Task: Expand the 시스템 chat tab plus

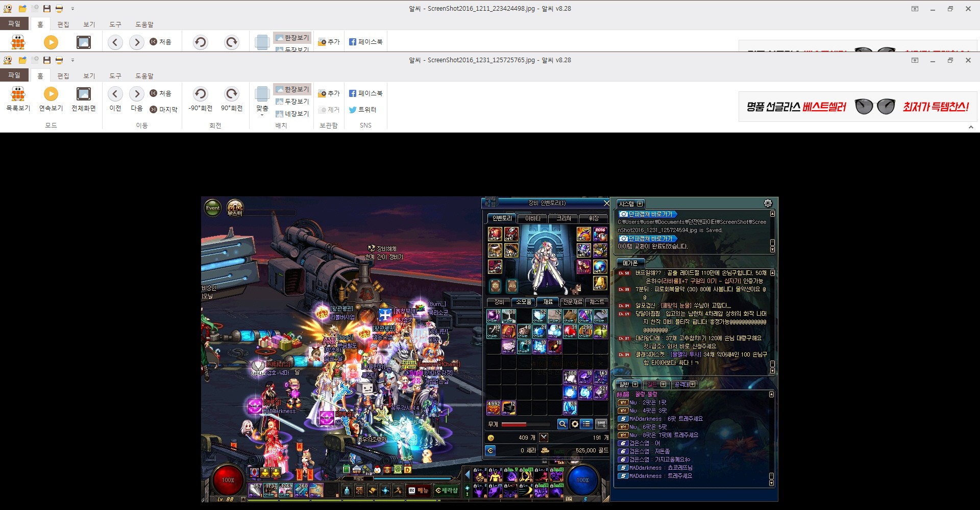Action: tap(640, 203)
